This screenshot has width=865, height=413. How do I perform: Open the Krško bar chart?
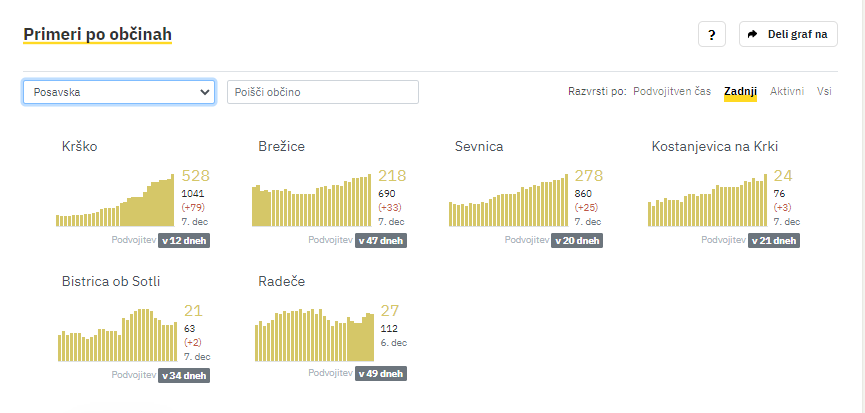tap(115, 200)
